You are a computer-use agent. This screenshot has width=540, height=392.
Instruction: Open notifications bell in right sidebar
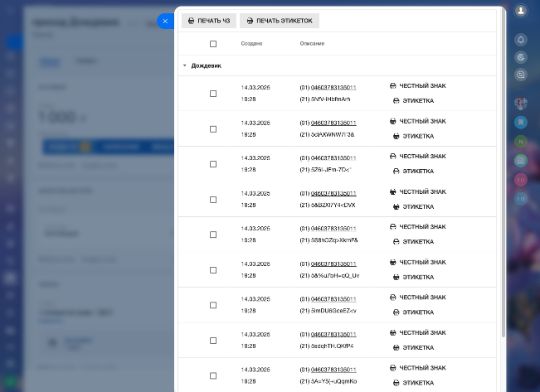tap(521, 40)
